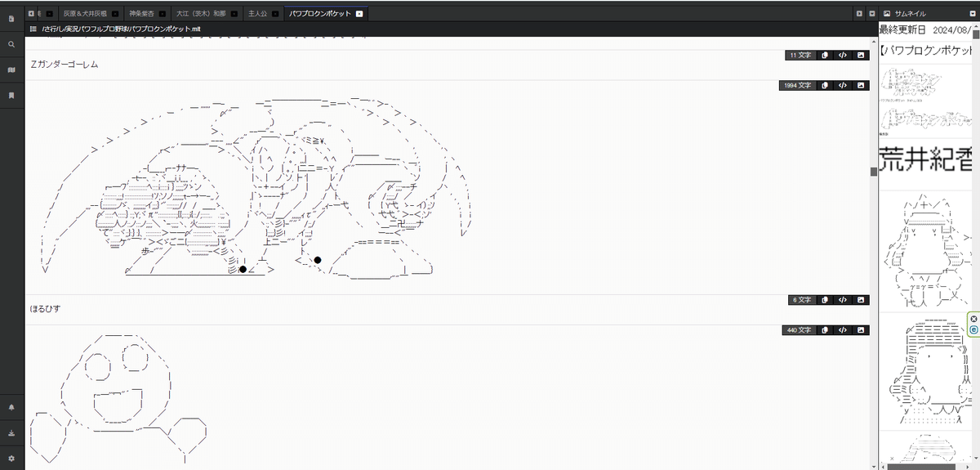Close the 大江(茨木)和那 tab
Image resolution: width=980 pixels, height=470 pixels.
pos(234,14)
